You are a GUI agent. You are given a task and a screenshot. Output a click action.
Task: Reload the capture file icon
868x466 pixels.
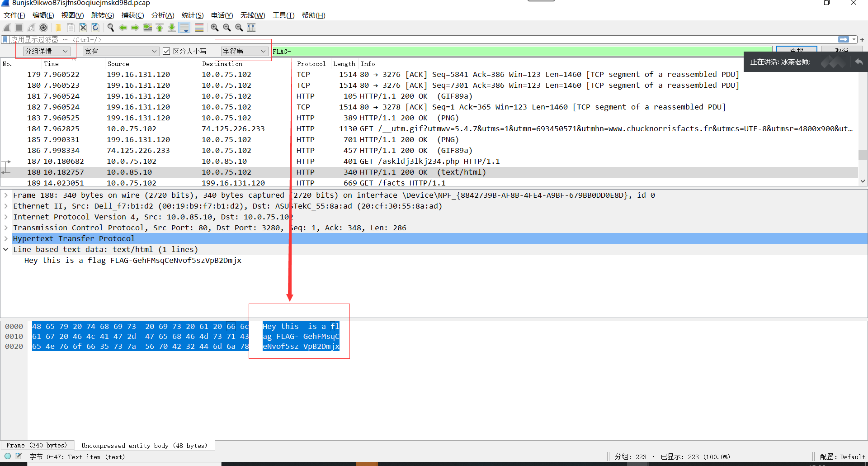95,28
